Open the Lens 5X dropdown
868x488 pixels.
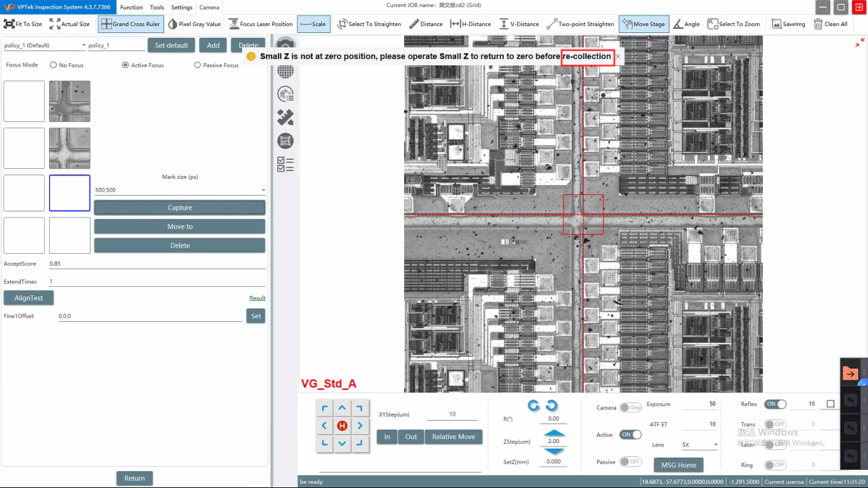[x=700, y=445]
